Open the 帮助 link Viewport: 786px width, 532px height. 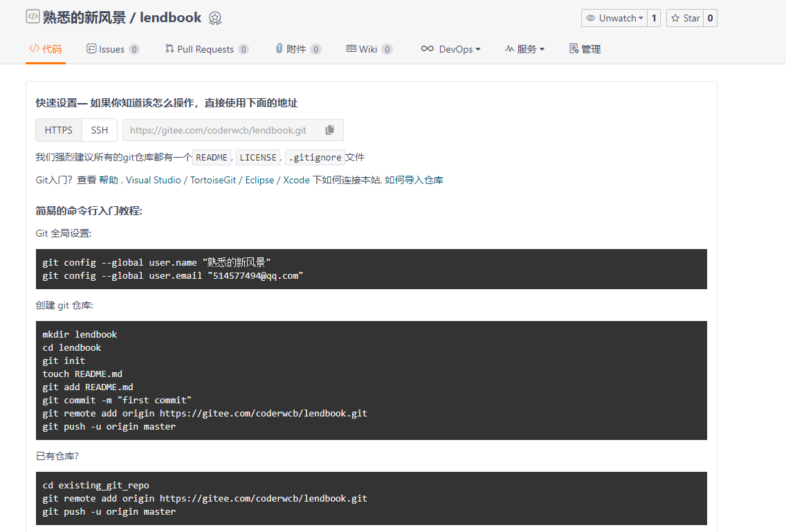click(x=108, y=180)
